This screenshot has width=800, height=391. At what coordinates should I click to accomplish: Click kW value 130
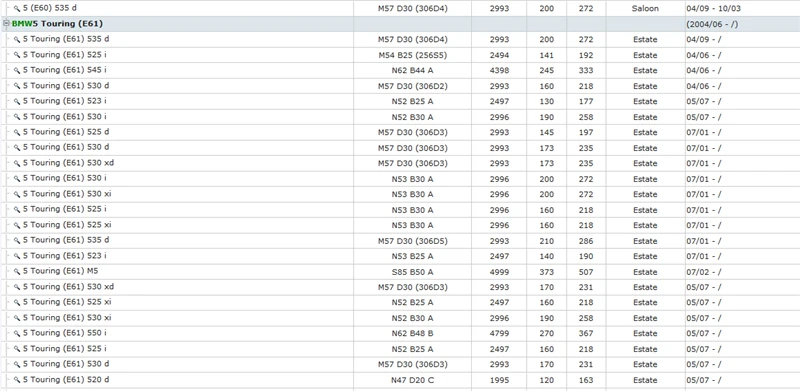click(546, 102)
